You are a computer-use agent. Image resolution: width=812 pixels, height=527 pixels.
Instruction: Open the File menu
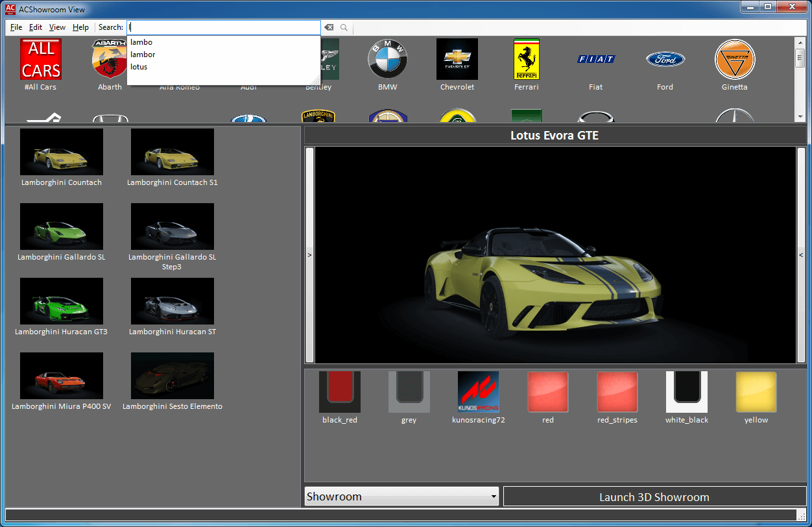point(16,27)
